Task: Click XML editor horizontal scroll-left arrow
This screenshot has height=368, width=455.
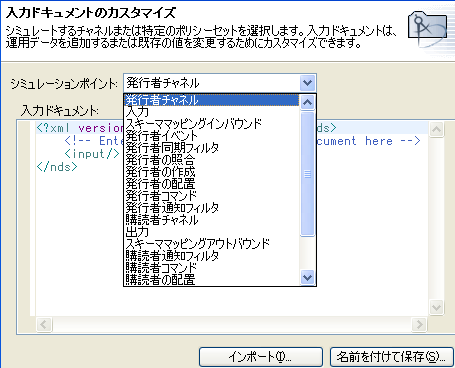Action: [44, 324]
